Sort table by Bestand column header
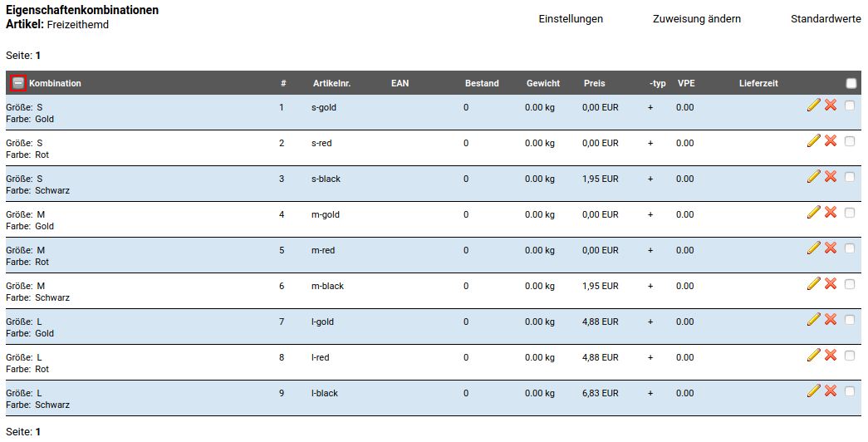 coord(482,83)
